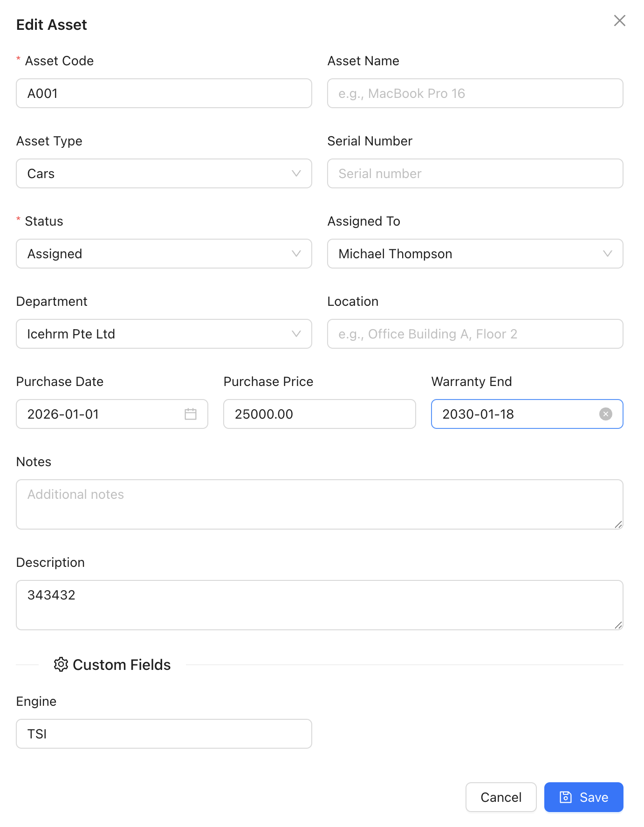Select the Serial Number input

point(475,173)
